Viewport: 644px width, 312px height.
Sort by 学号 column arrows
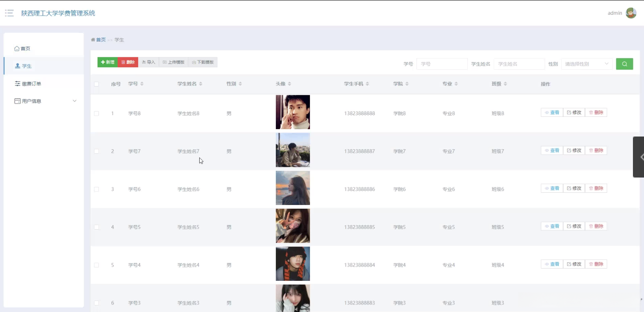[142, 84]
